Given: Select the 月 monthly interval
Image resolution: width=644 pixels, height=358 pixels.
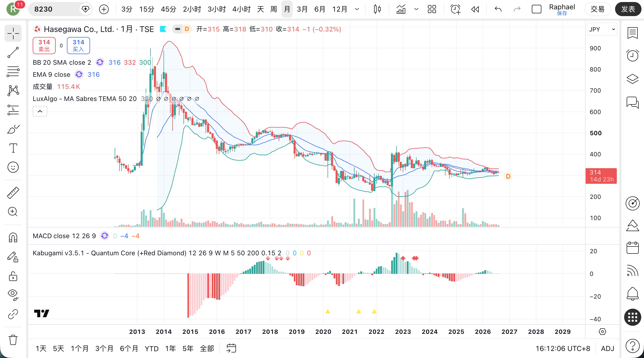Looking at the screenshot, I should coord(287,9).
